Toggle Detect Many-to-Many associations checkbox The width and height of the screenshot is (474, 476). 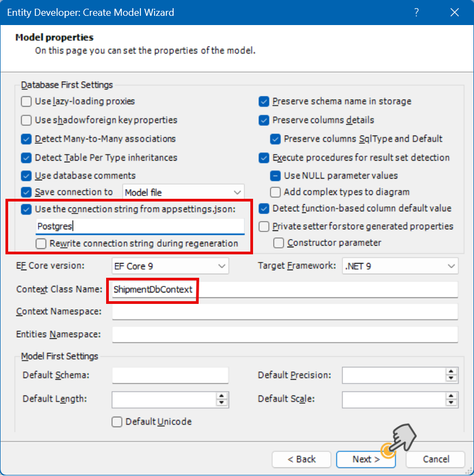click(26, 139)
